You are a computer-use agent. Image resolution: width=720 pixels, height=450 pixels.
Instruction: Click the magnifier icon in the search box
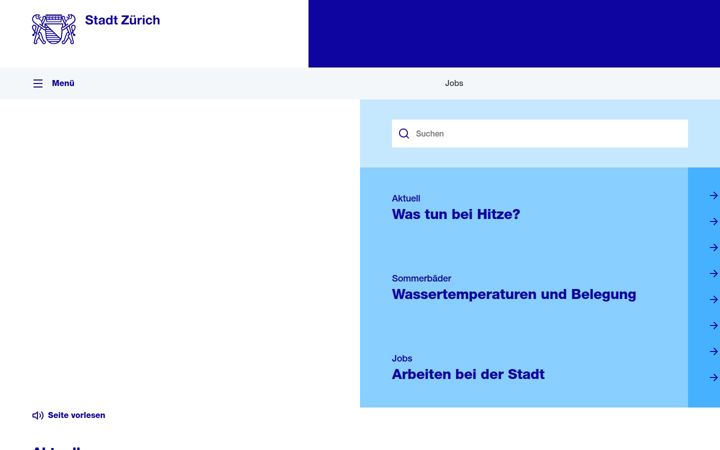[404, 134]
